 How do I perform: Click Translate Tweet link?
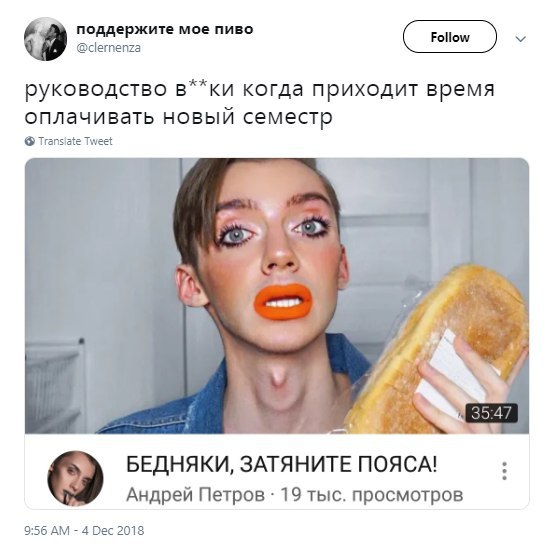pyautogui.click(x=75, y=141)
